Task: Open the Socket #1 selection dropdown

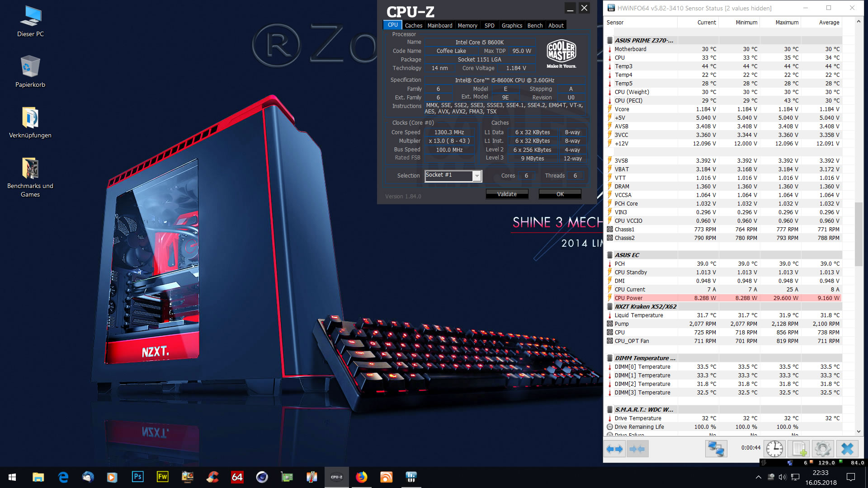Action: [x=476, y=176]
